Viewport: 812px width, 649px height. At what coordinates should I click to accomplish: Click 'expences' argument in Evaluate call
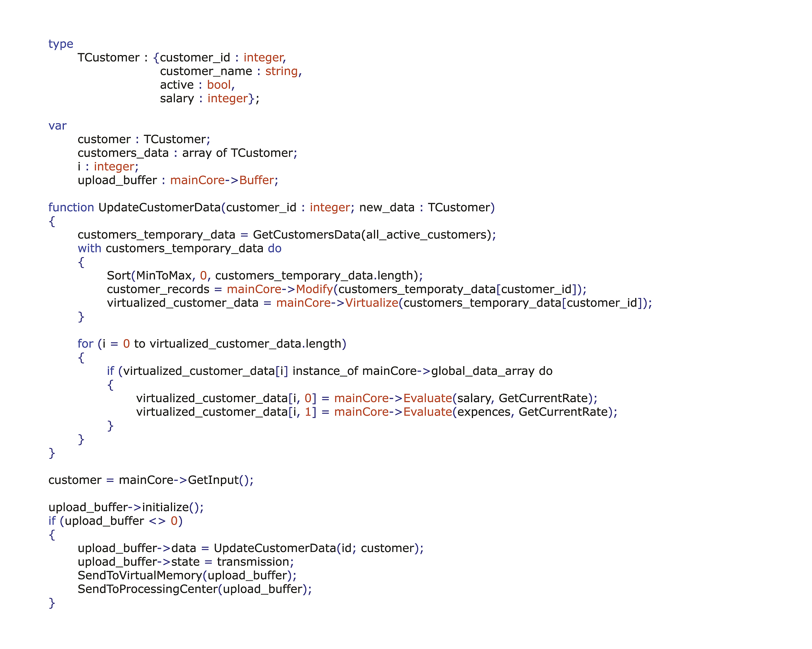483,412
